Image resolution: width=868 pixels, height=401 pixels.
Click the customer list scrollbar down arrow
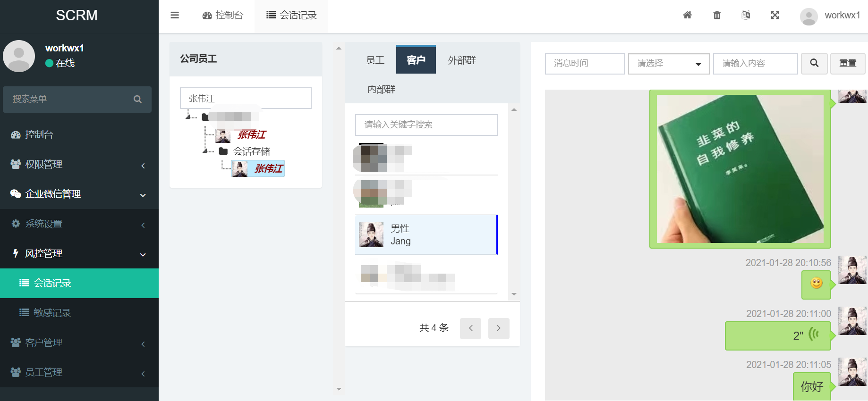pyautogui.click(x=514, y=294)
